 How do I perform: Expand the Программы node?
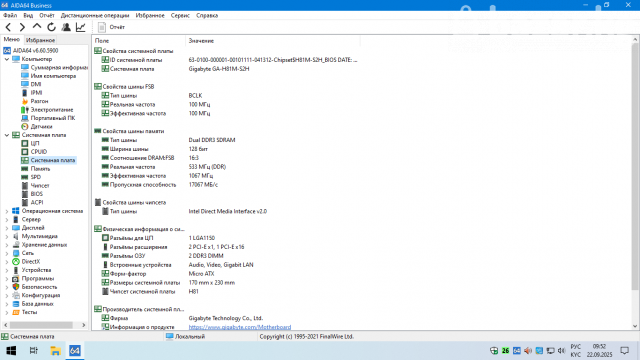click(7, 279)
